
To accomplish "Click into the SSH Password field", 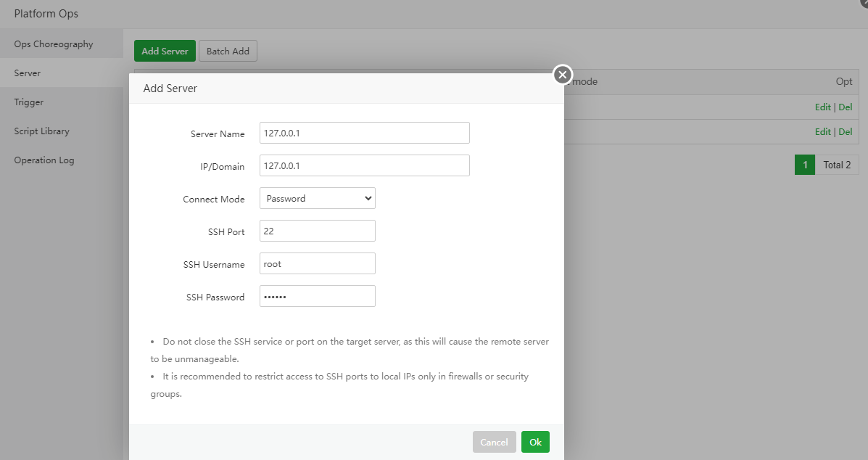I will point(317,297).
